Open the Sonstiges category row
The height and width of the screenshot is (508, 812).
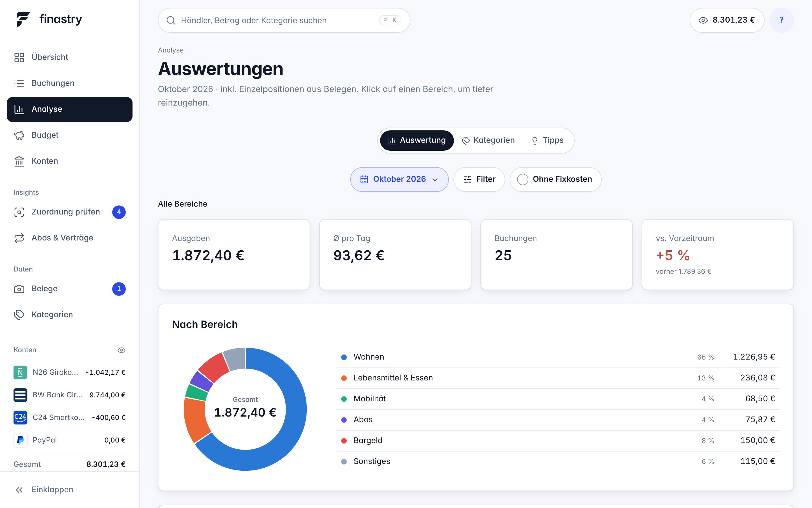(558, 461)
